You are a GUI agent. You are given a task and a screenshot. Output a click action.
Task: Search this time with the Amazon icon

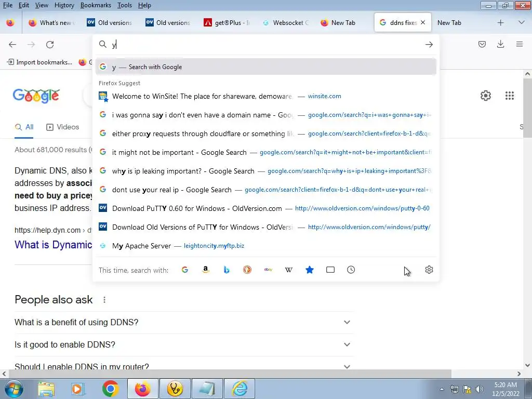tap(206, 270)
